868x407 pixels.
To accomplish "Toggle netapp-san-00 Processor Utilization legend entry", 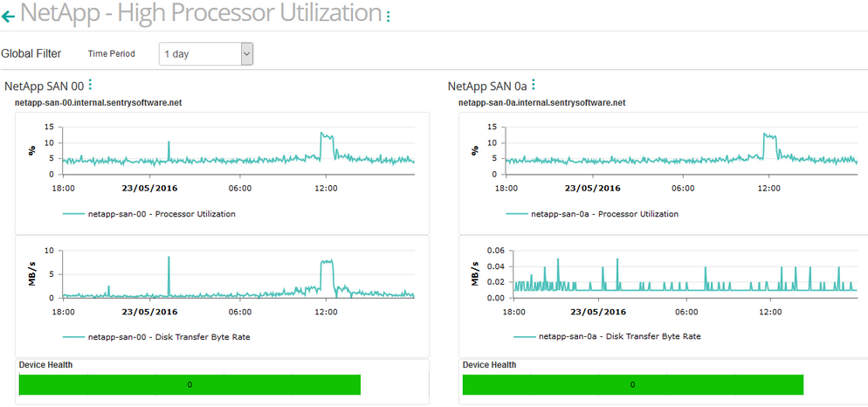I will pos(149,214).
